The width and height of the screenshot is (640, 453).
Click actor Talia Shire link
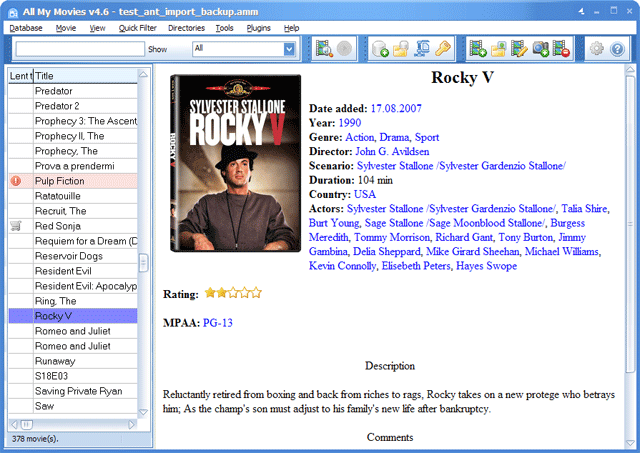coord(584,209)
